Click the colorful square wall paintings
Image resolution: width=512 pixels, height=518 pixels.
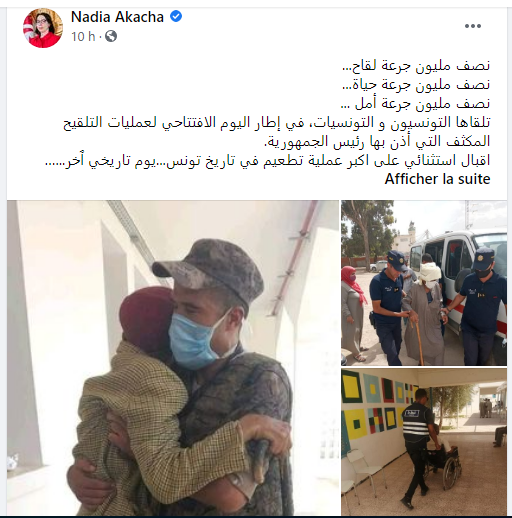coord(380,405)
